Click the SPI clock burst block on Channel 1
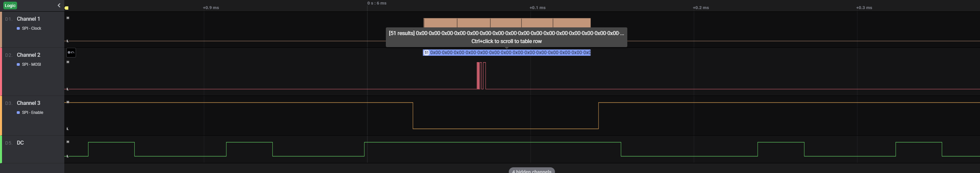The image size is (980, 173). [507, 23]
